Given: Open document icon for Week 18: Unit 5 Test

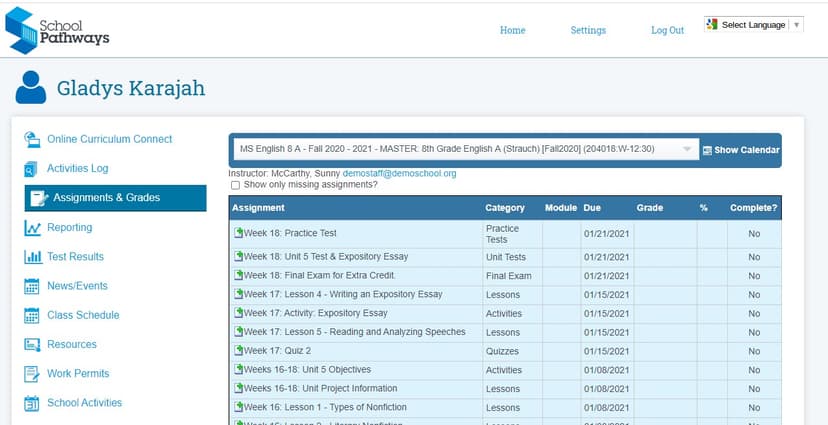Looking at the screenshot, I should [238, 256].
